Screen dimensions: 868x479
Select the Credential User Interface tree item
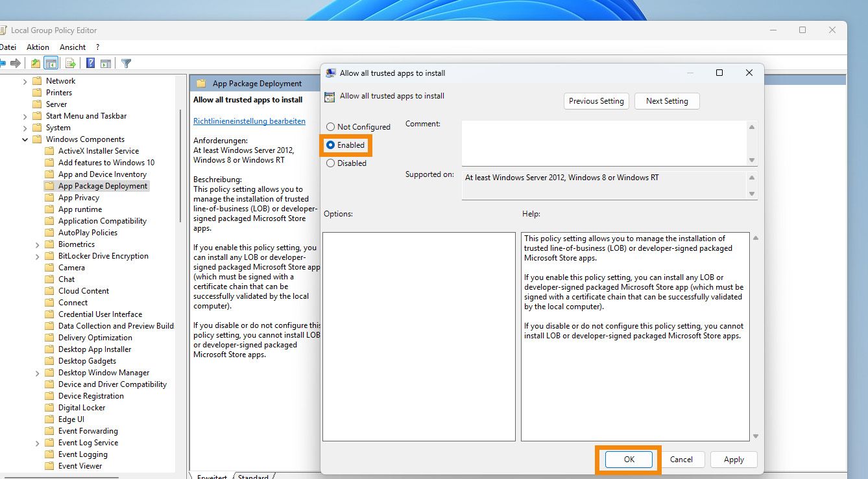point(100,314)
